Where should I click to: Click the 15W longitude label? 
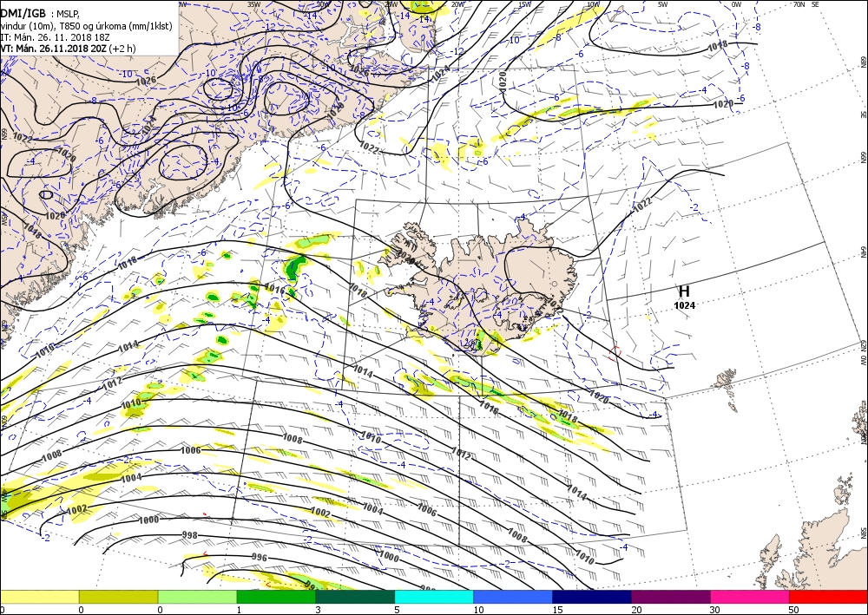tap(525, 3)
